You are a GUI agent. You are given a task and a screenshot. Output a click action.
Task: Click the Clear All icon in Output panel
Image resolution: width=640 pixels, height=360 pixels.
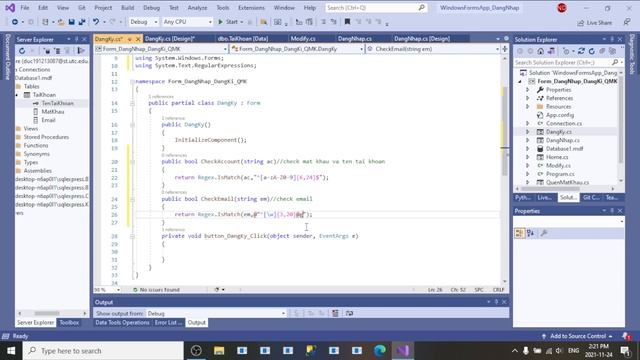[x=335, y=313]
